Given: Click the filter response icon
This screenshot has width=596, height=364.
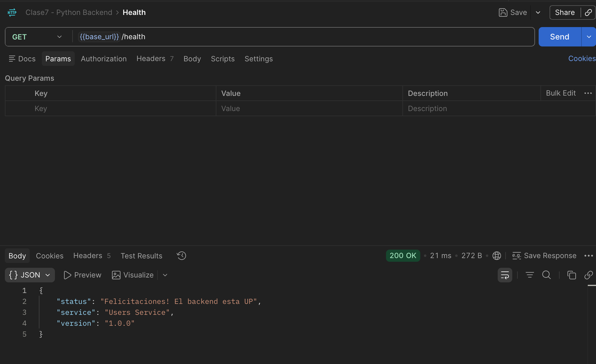Looking at the screenshot, I should click(530, 275).
